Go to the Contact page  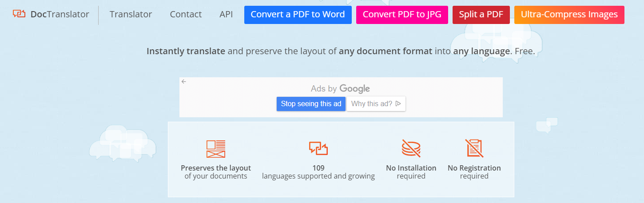coord(186,14)
